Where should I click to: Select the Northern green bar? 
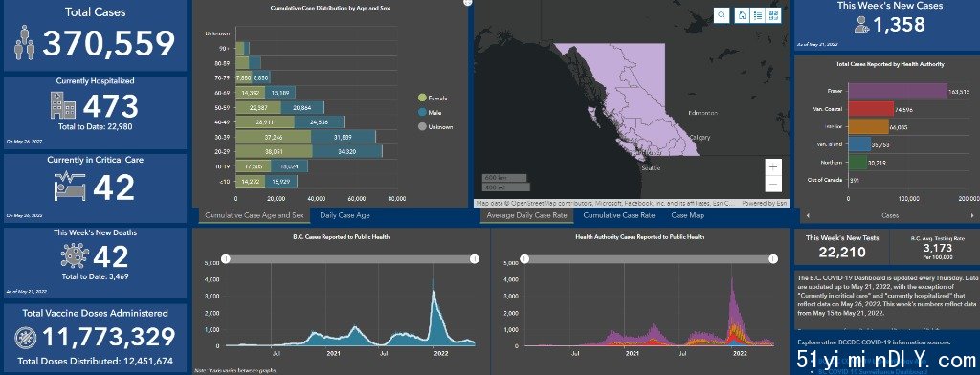coord(857,163)
